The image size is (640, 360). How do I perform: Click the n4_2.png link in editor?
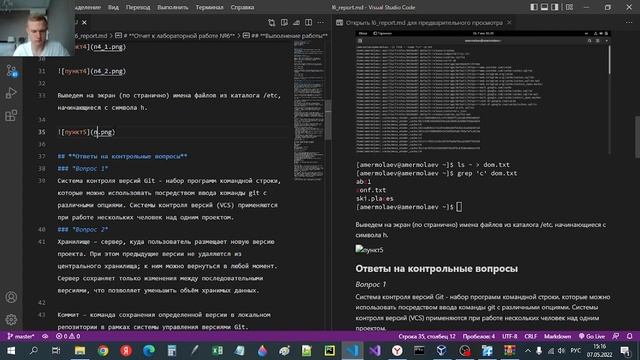coord(108,71)
